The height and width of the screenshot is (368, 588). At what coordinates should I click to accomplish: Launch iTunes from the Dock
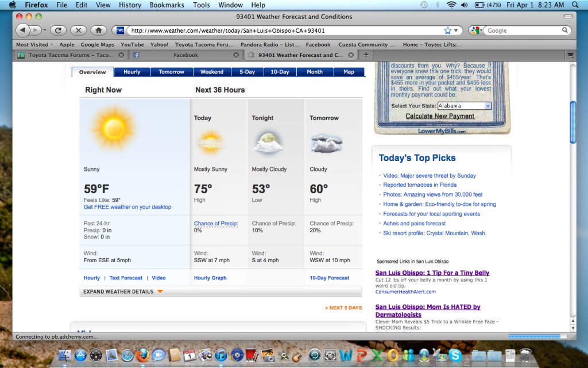[221, 355]
